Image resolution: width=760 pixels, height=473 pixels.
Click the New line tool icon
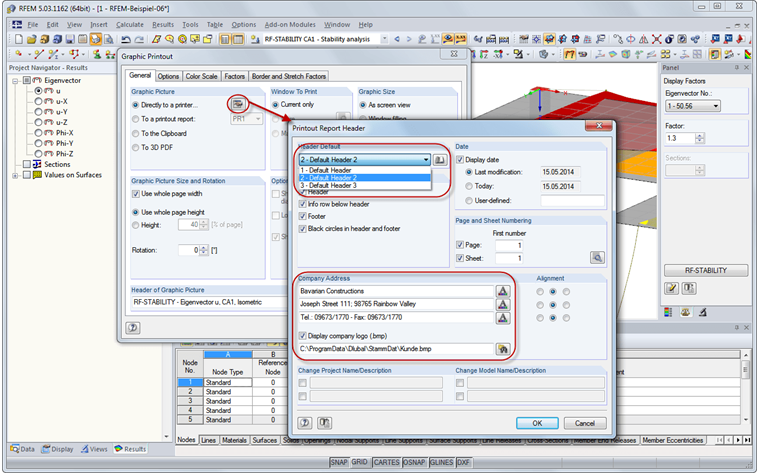click(39, 54)
